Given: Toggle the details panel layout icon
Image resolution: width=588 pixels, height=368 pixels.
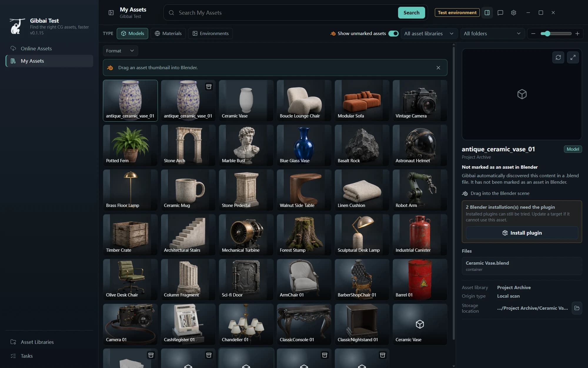Looking at the screenshot, I should pyautogui.click(x=487, y=13).
